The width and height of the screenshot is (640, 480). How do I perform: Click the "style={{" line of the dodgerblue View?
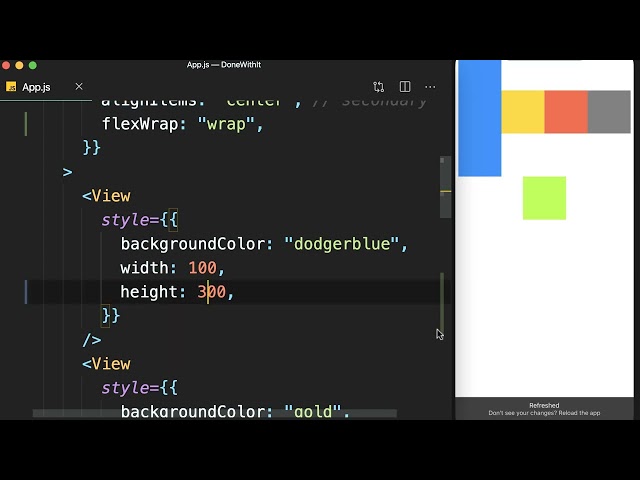[x=140, y=220]
